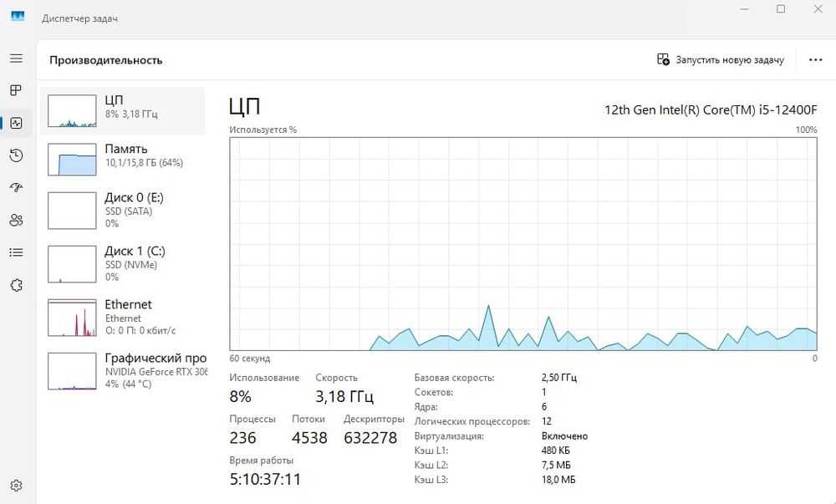
Task: Open Task Manager settings gear
Action: pos(17,486)
